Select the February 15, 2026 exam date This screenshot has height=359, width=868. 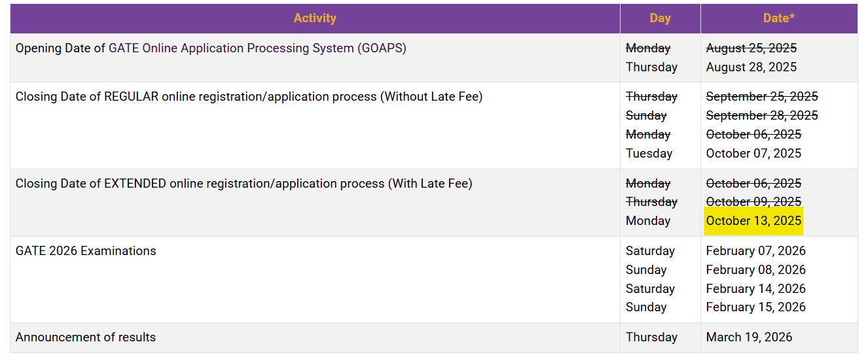(x=755, y=307)
